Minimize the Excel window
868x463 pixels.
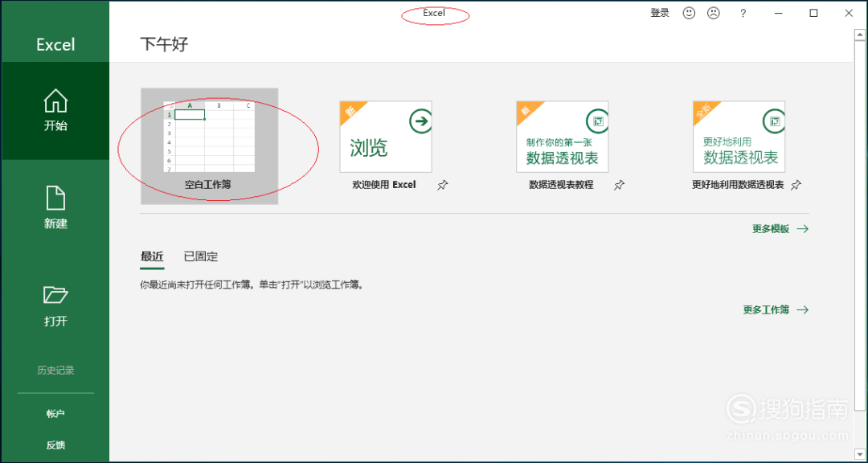(778, 14)
